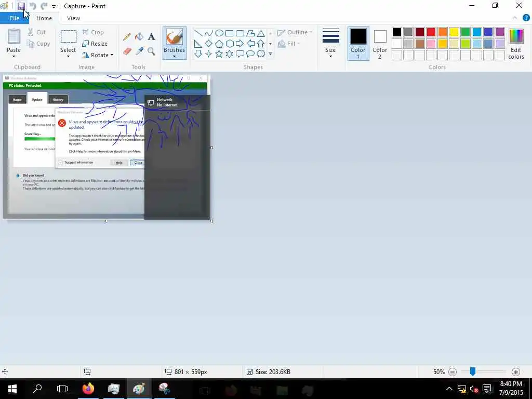This screenshot has height=399, width=532.
Task: Select the Fill with color bucket tool
Action: click(x=139, y=37)
